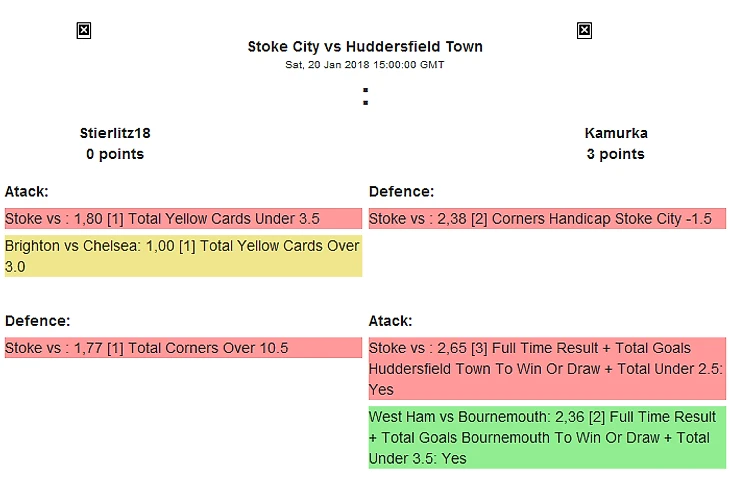
Task: Click yellow Brighton vs Chelsea bet row
Action: 183,256
